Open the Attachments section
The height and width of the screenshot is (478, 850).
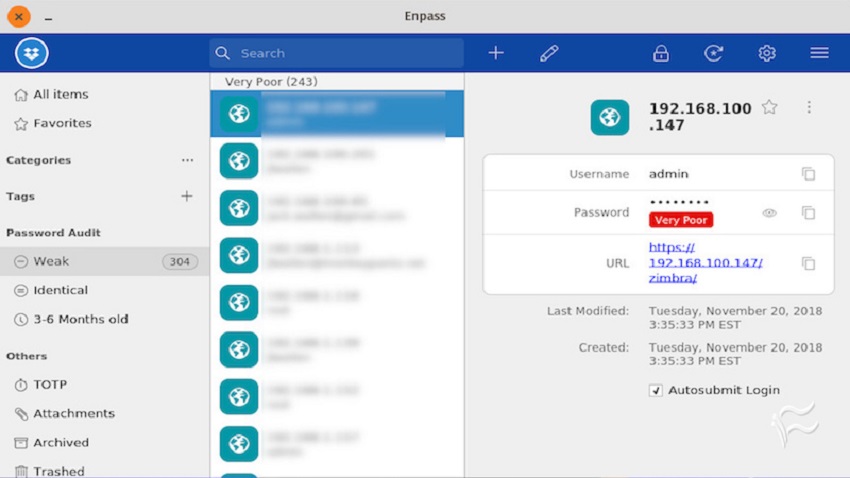pyautogui.click(x=105, y=414)
